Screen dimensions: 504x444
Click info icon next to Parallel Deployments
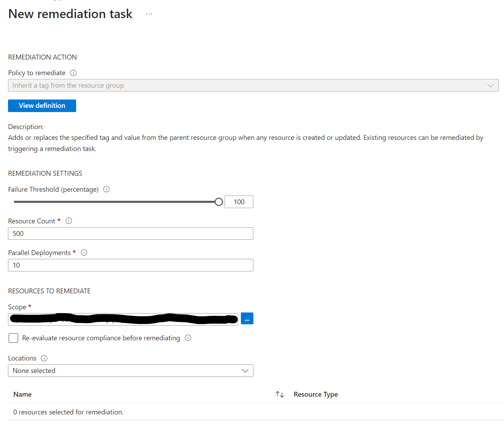84,252
